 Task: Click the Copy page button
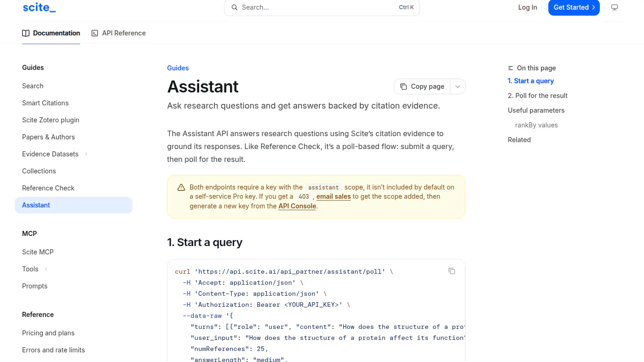(x=422, y=86)
